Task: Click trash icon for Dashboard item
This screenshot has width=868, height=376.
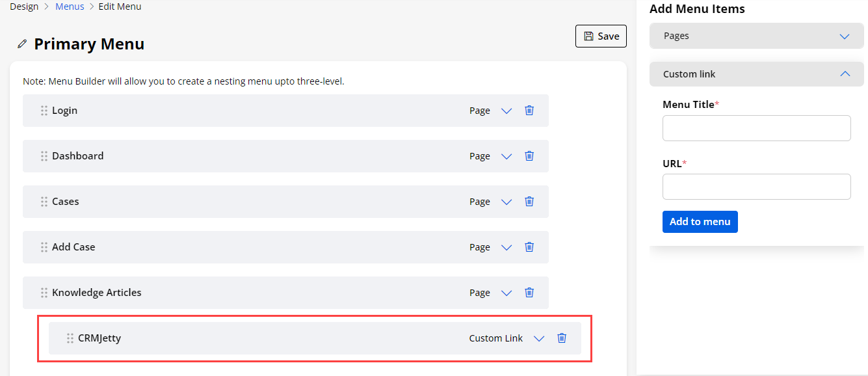Action: (529, 156)
